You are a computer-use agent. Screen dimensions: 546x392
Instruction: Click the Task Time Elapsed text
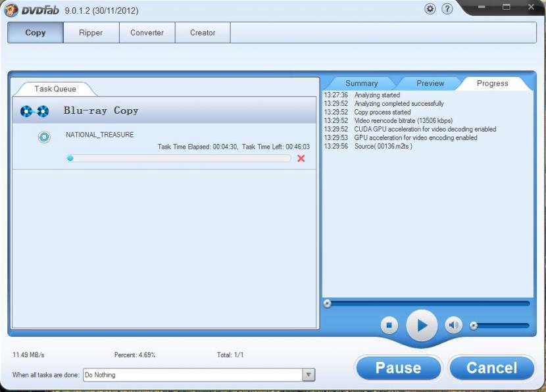pyautogui.click(x=198, y=147)
